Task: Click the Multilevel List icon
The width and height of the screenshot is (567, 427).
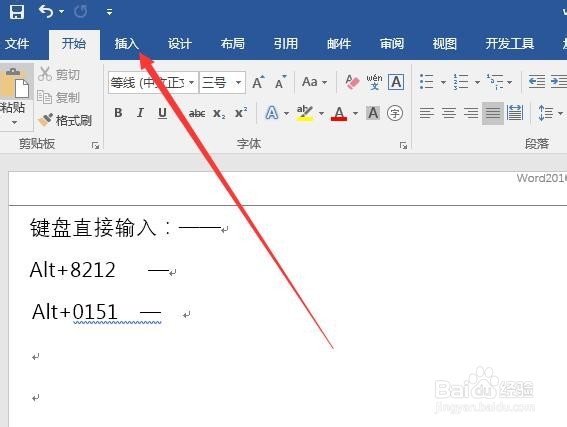Action: tap(495, 82)
